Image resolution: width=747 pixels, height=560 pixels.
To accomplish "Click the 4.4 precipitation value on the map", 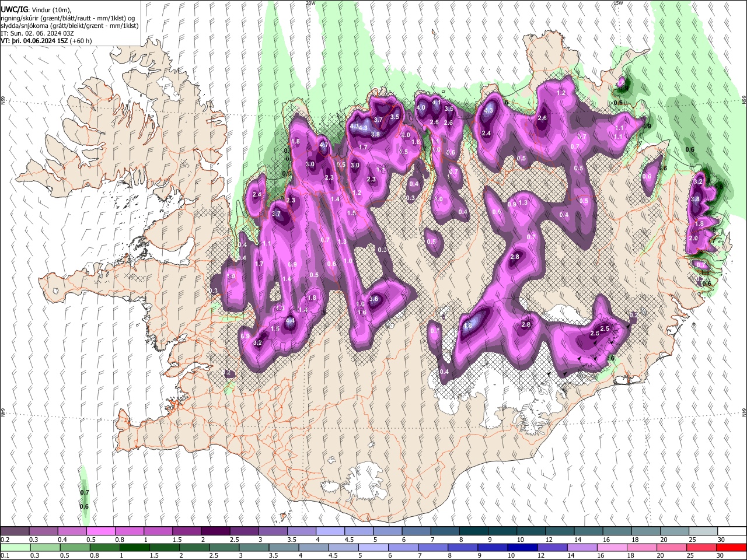I will pos(290,320).
